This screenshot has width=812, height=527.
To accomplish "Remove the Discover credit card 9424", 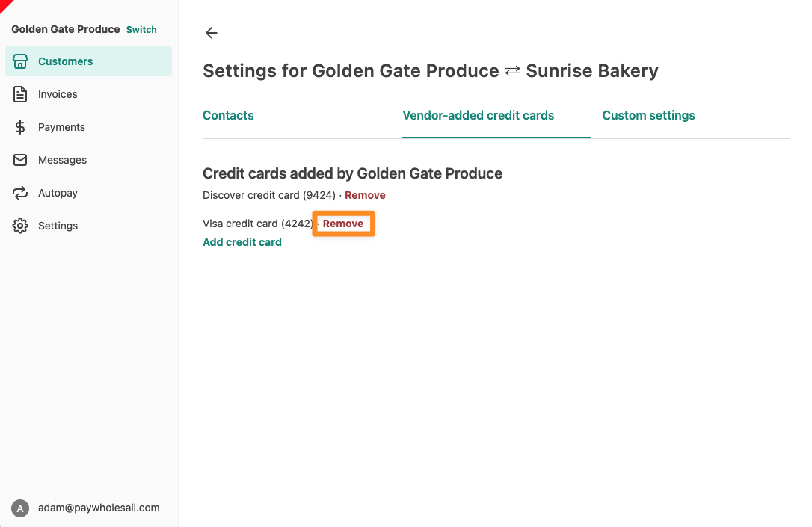I will point(365,195).
